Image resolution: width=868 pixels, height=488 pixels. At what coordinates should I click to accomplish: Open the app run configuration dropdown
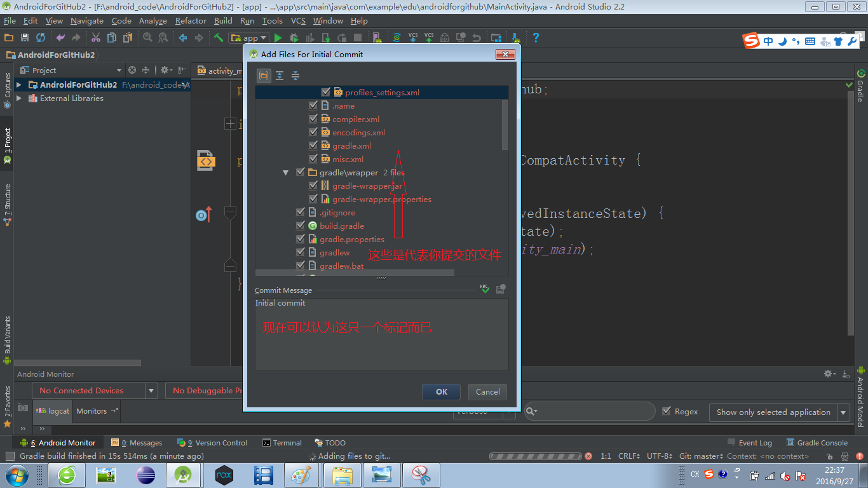pyautogui.click(x=248, y=37)
